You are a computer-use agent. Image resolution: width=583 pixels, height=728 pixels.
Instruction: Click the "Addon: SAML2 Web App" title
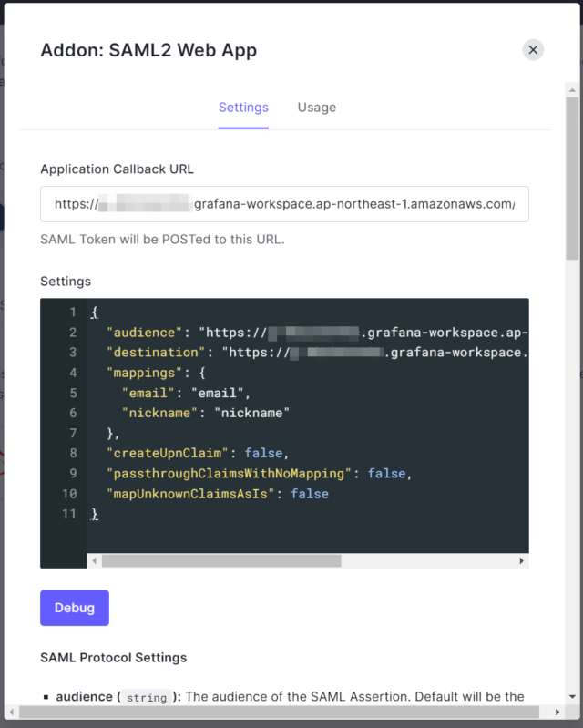tap(148, 50)
